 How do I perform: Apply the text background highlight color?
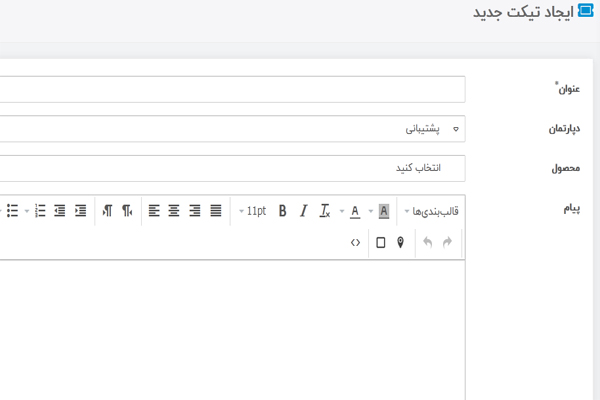(384, 211)
